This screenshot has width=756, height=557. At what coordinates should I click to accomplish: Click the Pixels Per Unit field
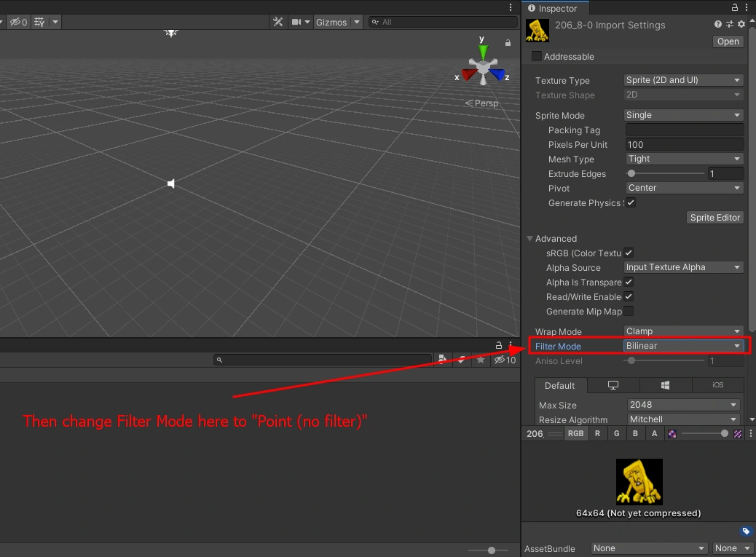tap(685, 144)
